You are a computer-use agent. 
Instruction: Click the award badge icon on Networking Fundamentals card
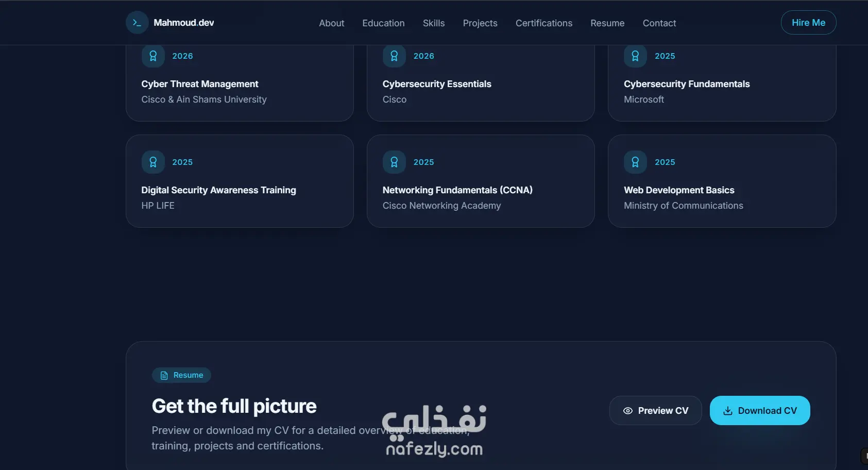394,162
